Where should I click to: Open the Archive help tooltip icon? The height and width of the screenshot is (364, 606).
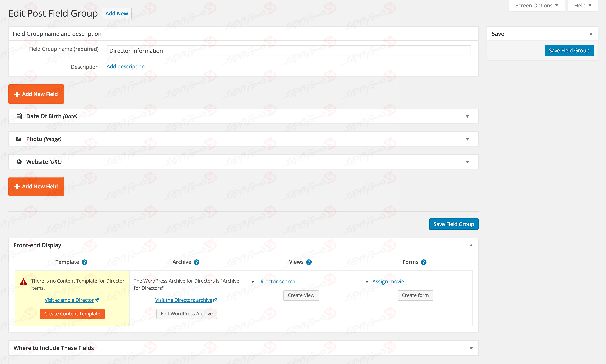click(197, 262)
